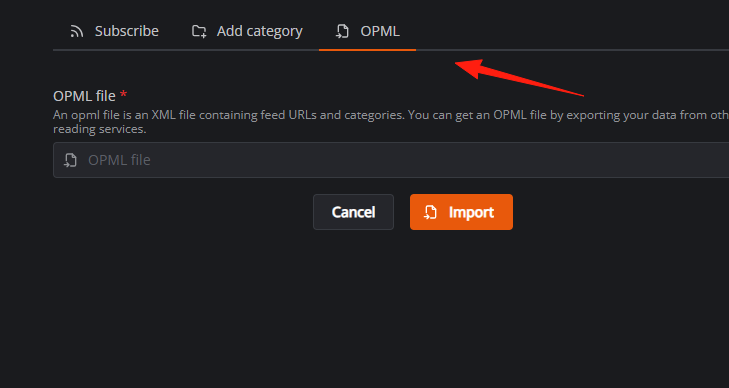The image size is (729, 388).
Task: Click the red required asterisk
Action: [x=123, y=94]
